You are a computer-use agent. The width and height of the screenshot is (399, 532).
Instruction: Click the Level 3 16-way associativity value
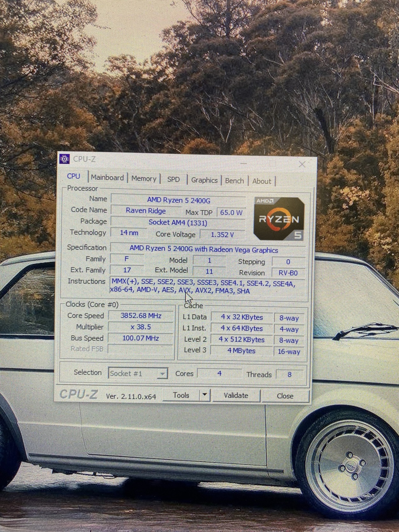pos(289,352)
